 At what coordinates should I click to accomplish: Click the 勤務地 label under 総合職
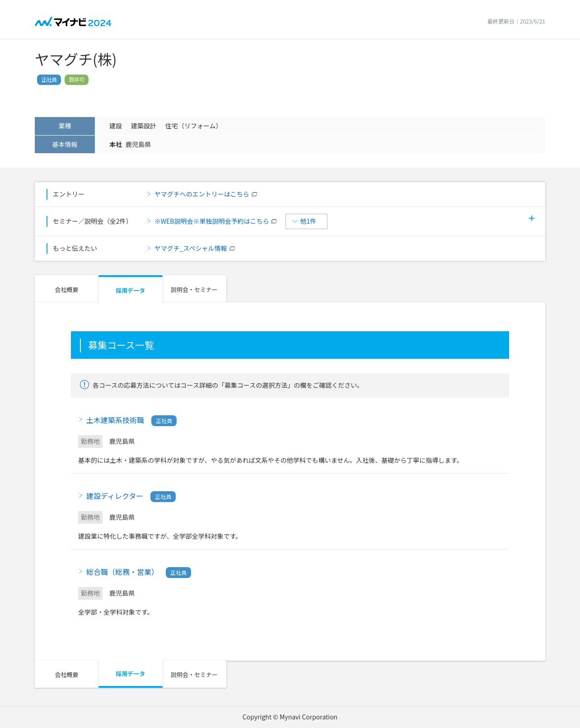click(90, 593)
